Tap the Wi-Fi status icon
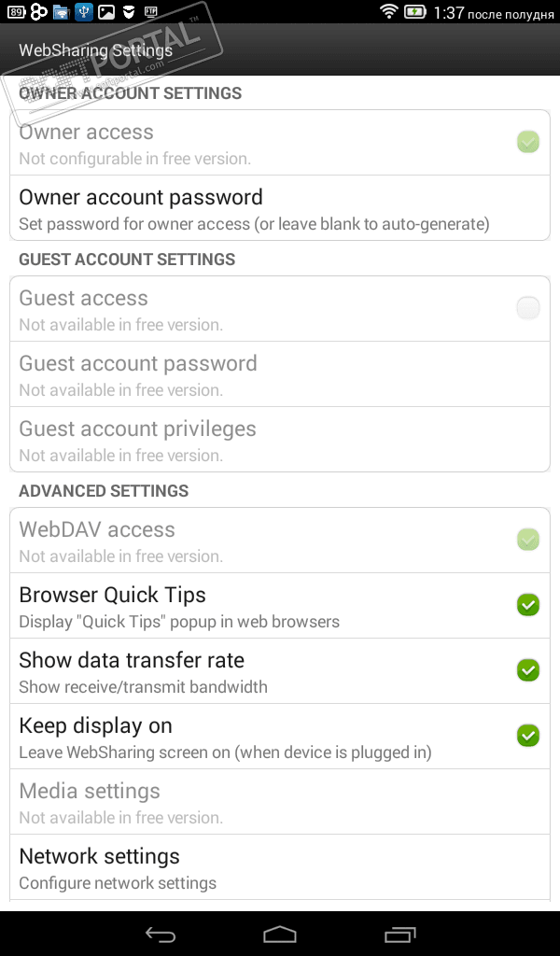 click(x=389, y=12)
